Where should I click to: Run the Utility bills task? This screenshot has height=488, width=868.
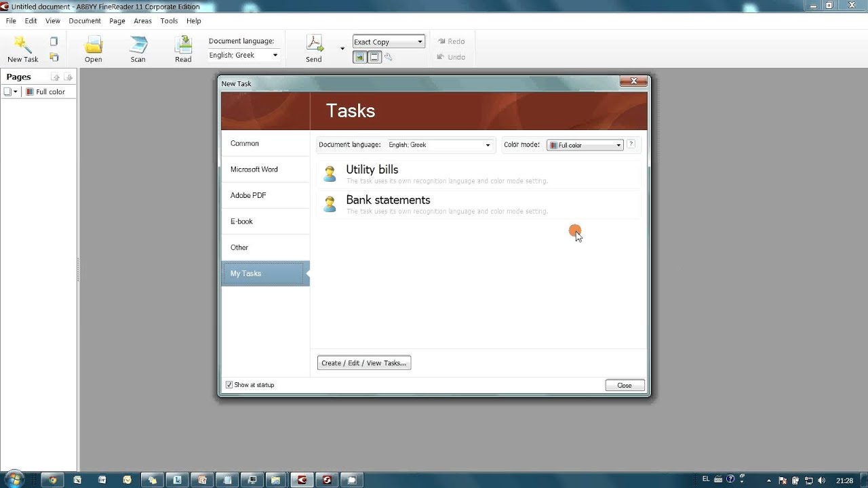click(478, 174)
